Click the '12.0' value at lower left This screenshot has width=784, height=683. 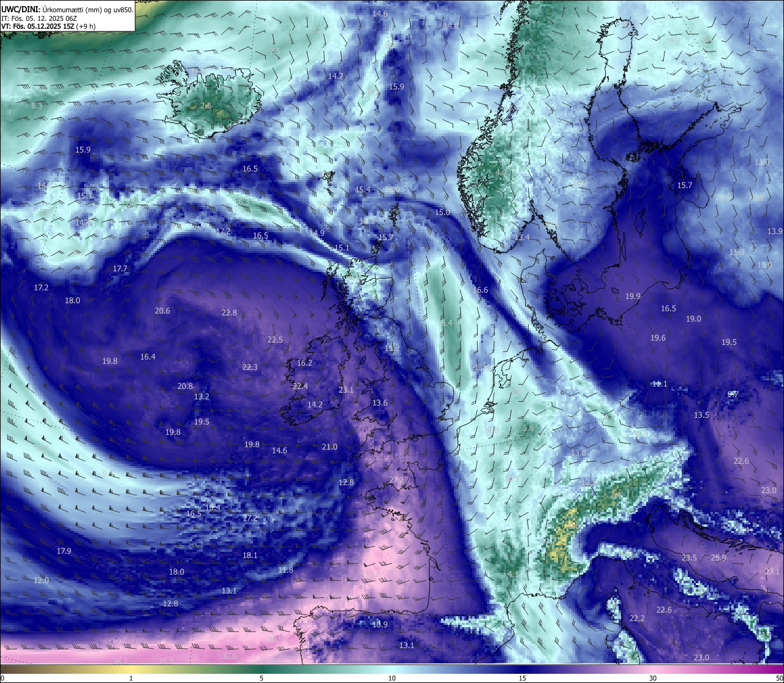click(x=41, y=581)
